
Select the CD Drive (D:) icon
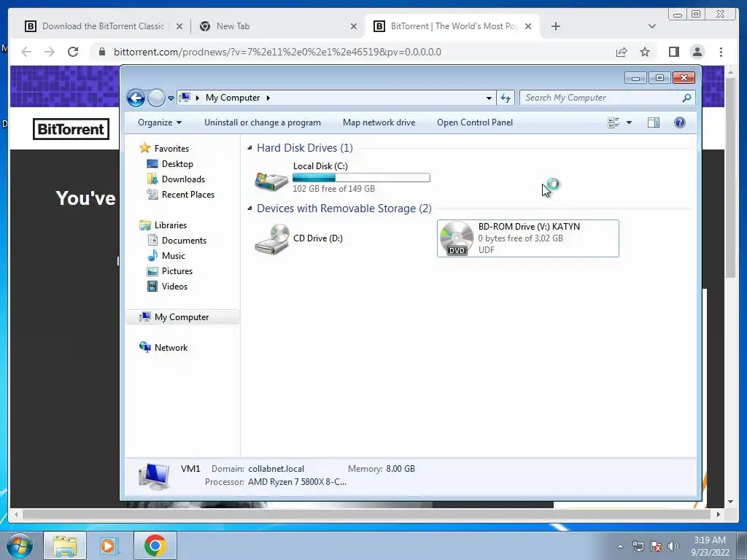point(272,238)
